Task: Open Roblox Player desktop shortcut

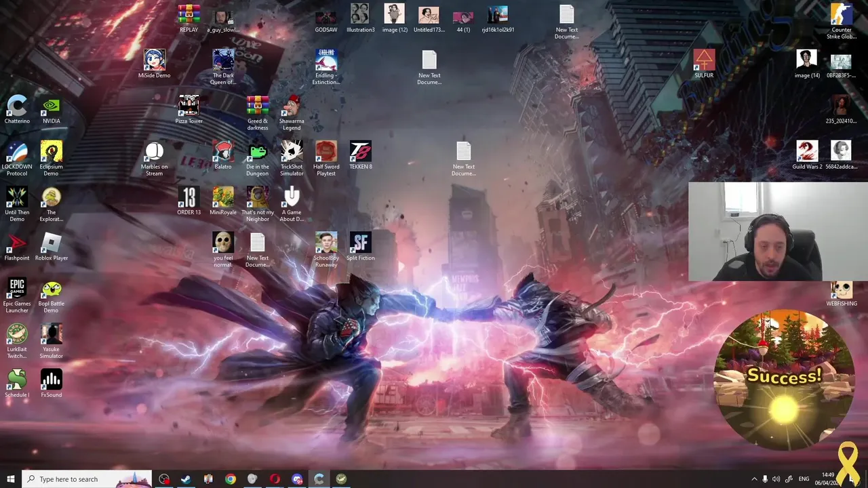Action: tap(51, 245)
